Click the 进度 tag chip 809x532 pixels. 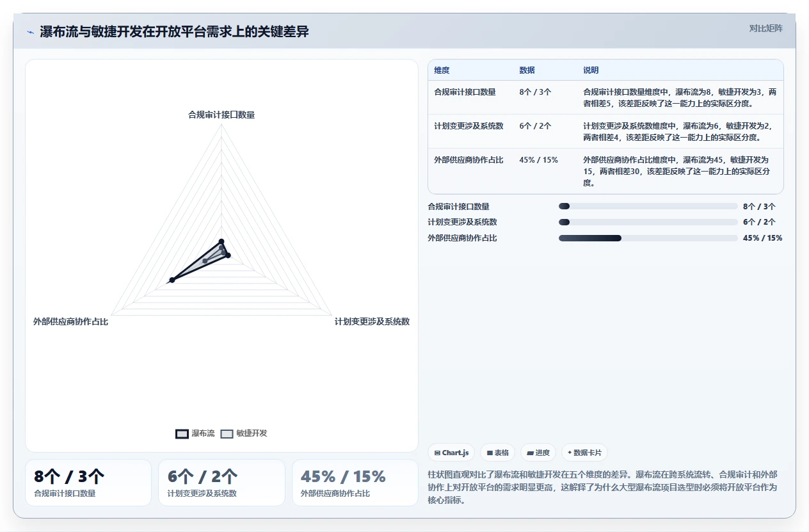point(538,453)
